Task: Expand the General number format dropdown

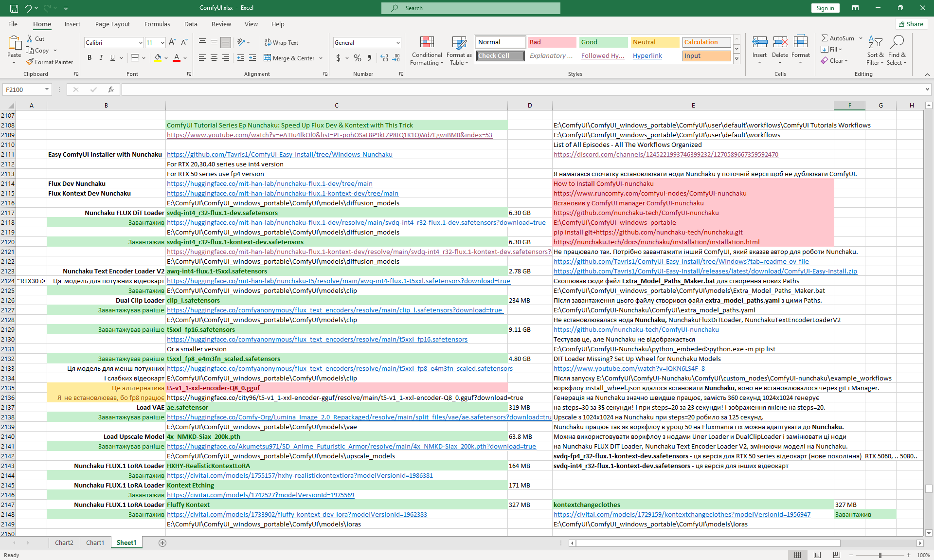Action: [398, 43]
